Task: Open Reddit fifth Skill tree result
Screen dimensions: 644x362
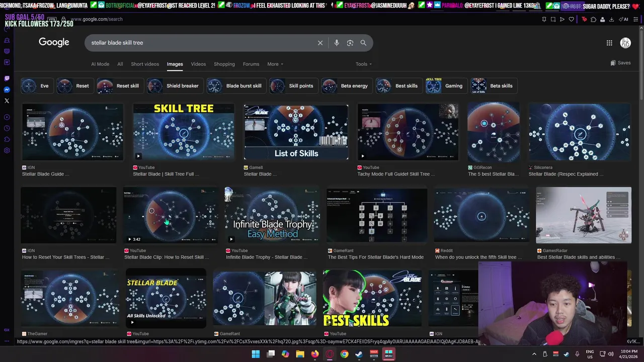Action: (x=481, y=215)
